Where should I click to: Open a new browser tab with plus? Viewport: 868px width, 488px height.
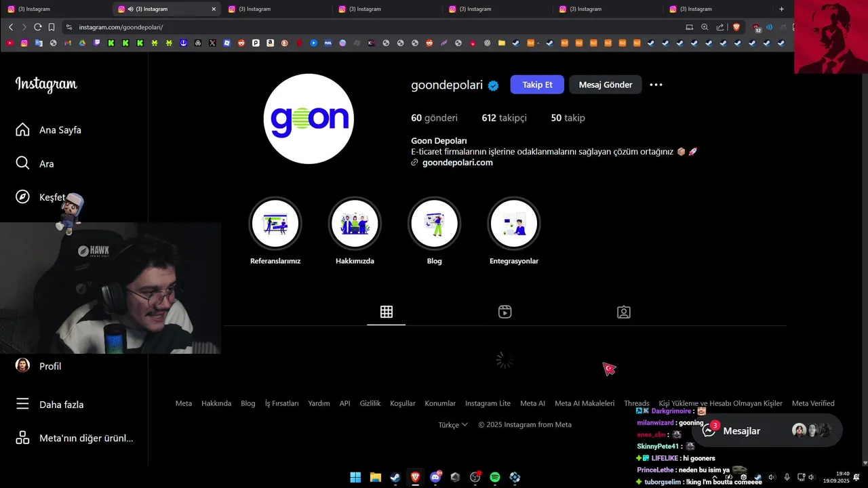[x=781, y=9]
